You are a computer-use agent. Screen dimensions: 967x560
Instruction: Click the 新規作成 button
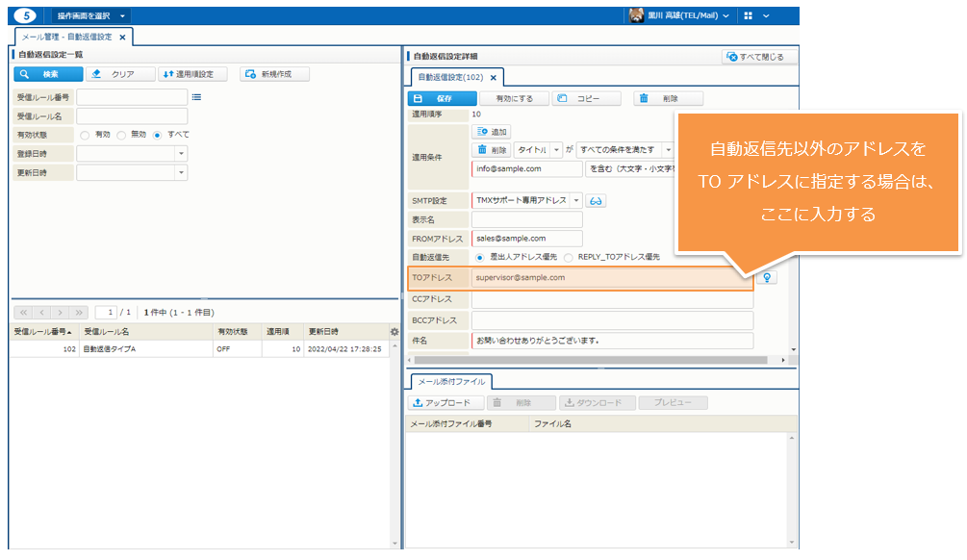268,74
